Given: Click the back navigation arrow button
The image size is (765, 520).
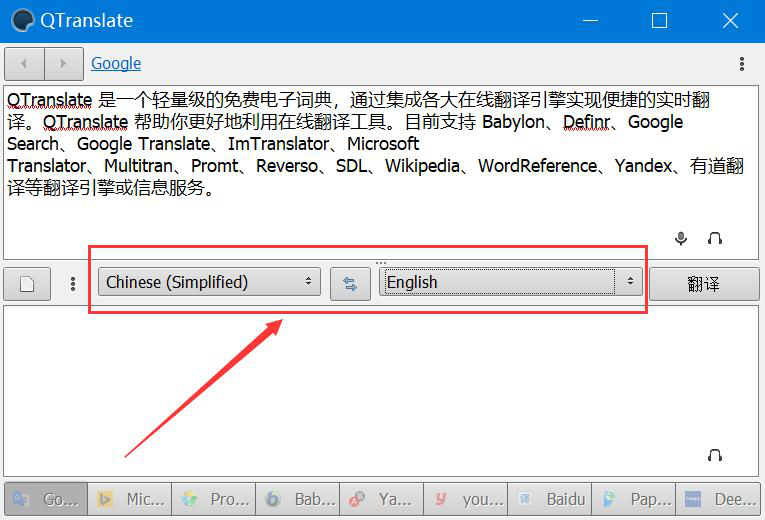Looking at the screenshot, I should [x=24, y=63].
